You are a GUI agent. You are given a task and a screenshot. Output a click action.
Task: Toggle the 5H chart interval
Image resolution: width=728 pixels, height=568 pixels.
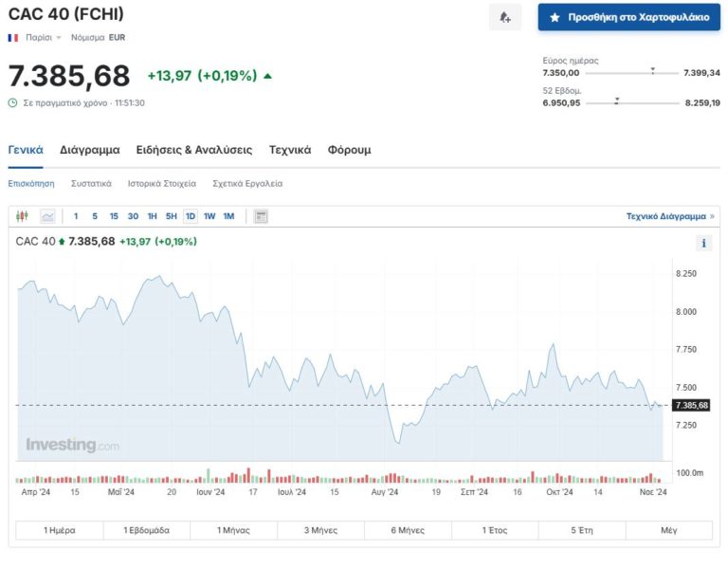pyautogui.click(x=172, y=216)
